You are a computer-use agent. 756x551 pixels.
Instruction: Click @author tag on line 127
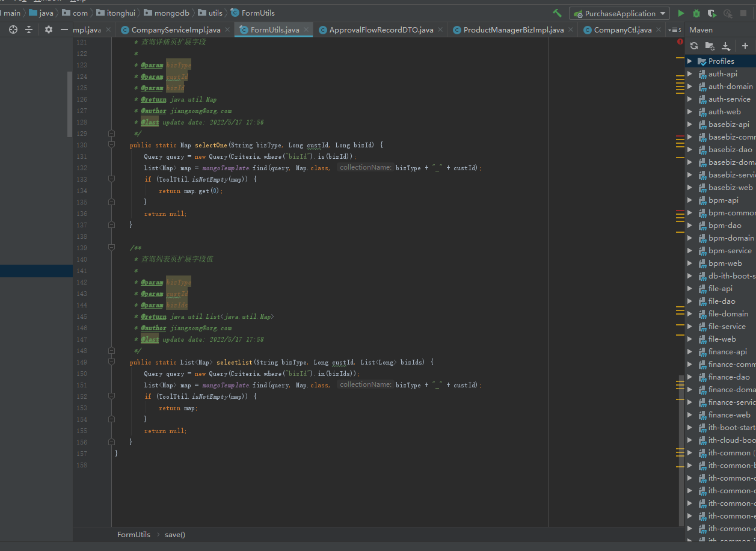click(153, 111)
